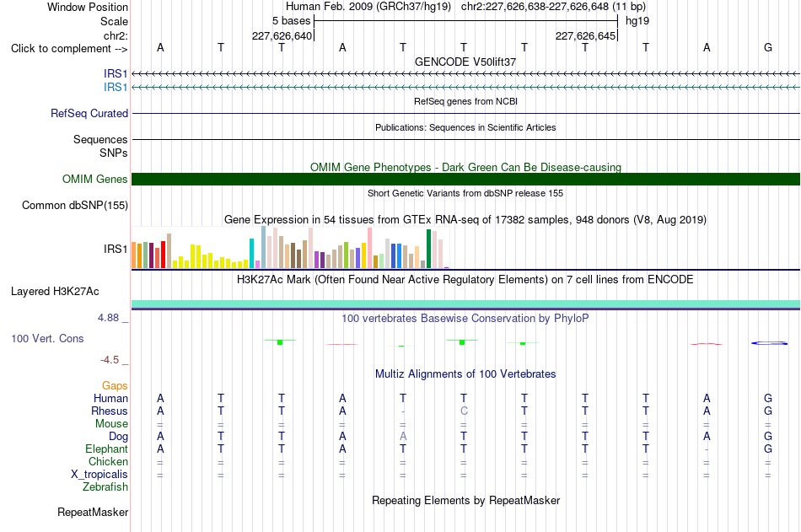Click the 227,626,640 coordinate marker
801x532 pixels.
coord(282,35)
